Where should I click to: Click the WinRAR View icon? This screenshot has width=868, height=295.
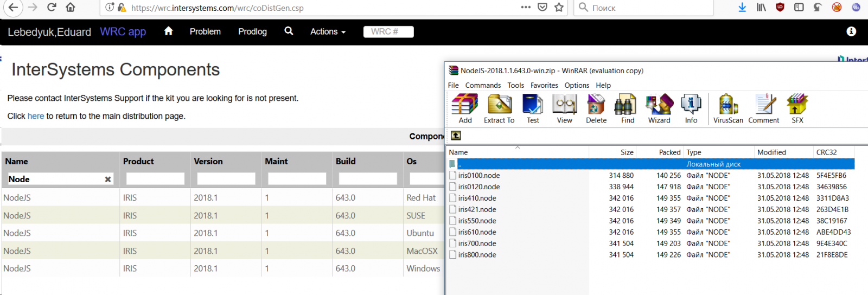pyautogui.click(x=564, y=108)
